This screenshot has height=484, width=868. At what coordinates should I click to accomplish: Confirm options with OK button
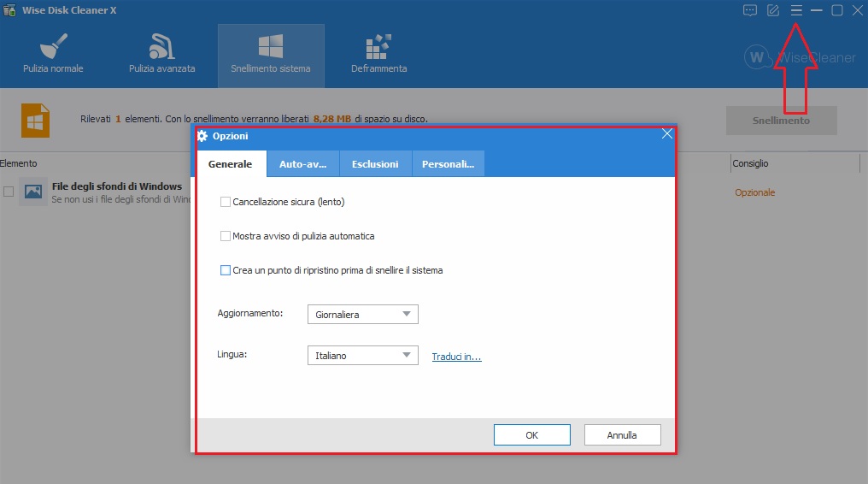[x=532, y=434]
